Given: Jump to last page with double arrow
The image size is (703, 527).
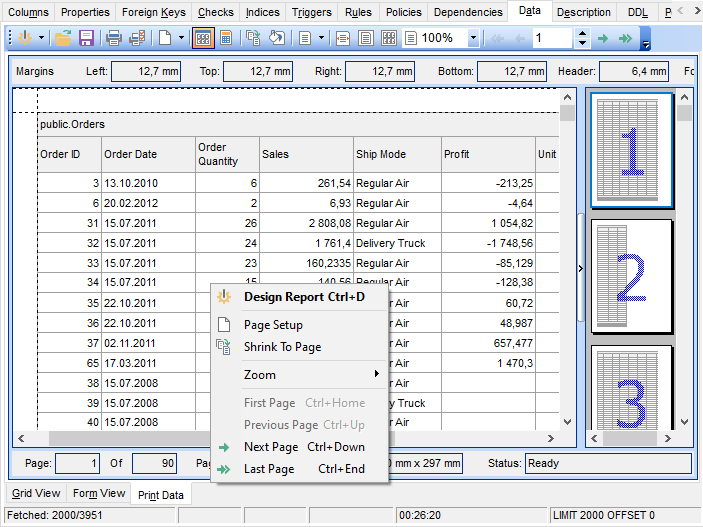Looking at the screenshot, I should point(625,38).
